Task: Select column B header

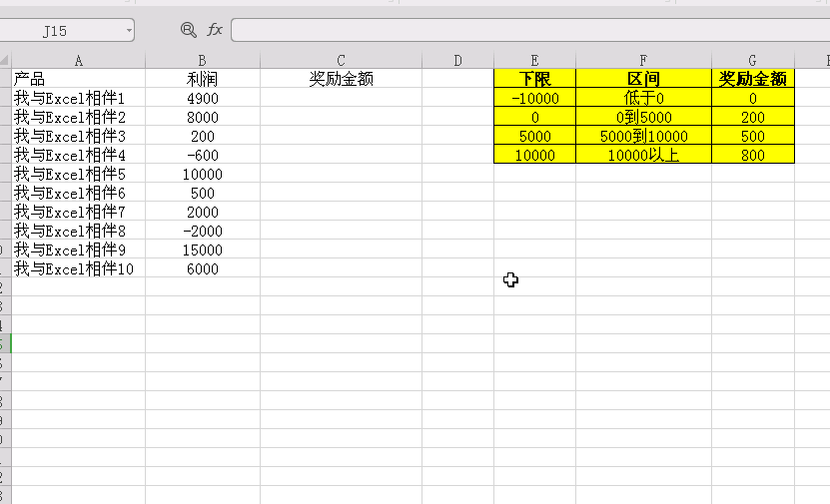Action: point(203,60)
